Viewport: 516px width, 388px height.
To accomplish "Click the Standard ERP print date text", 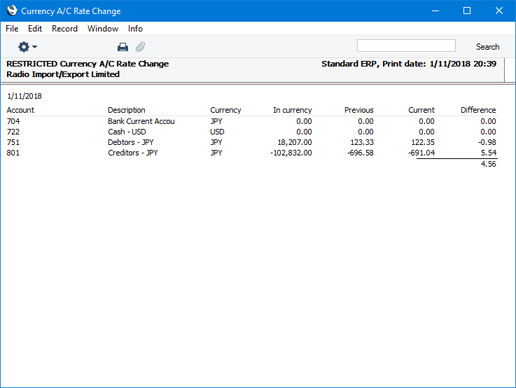I will coord(409,64).
